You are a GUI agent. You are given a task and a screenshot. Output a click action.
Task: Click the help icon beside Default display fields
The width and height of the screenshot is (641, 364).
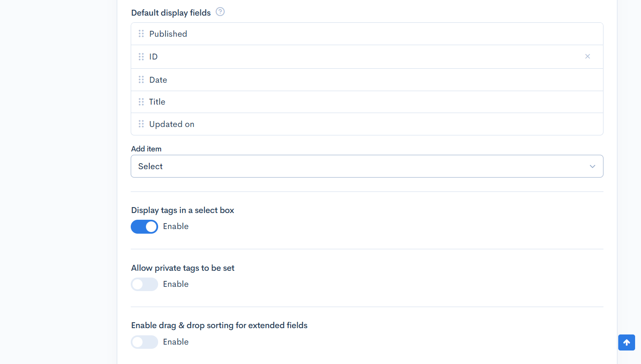(x=220, y=12)
